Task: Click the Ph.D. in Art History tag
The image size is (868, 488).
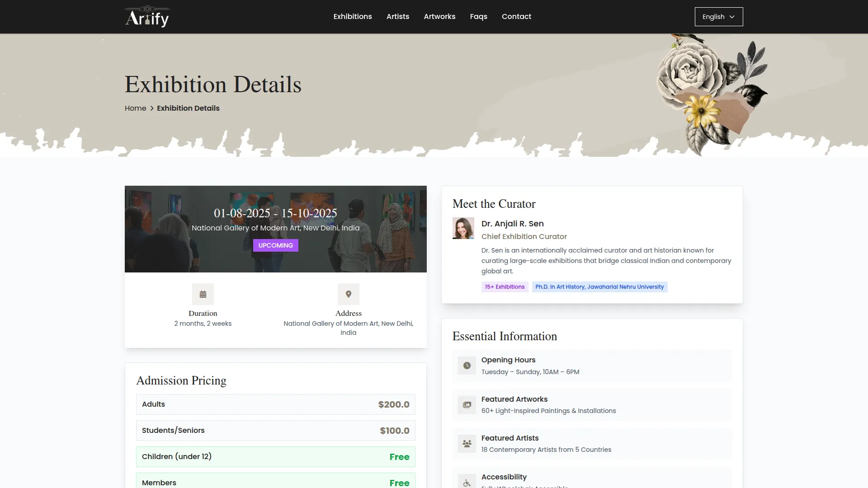Action: (599, 287)
